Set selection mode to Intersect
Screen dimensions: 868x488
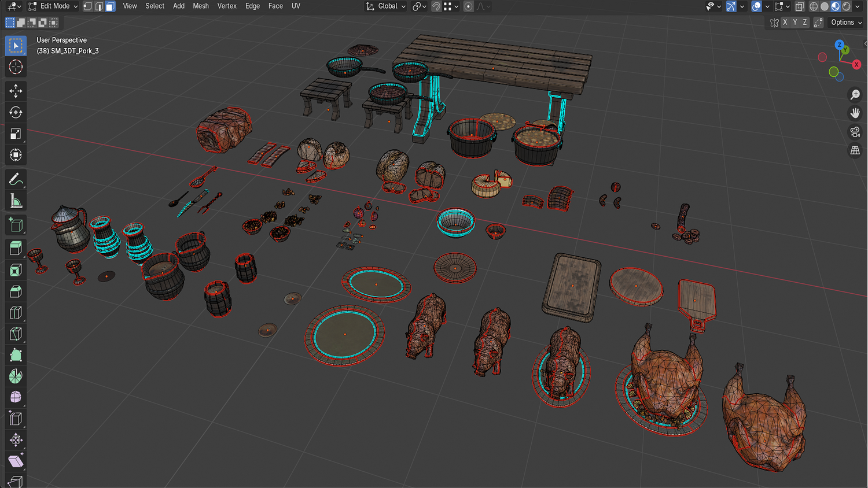(x=54, y=23)
